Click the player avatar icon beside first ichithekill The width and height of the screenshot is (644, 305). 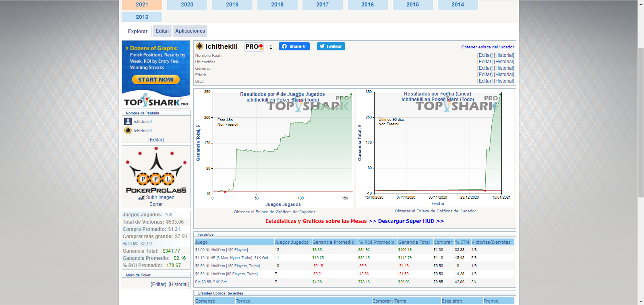point(128,121)
